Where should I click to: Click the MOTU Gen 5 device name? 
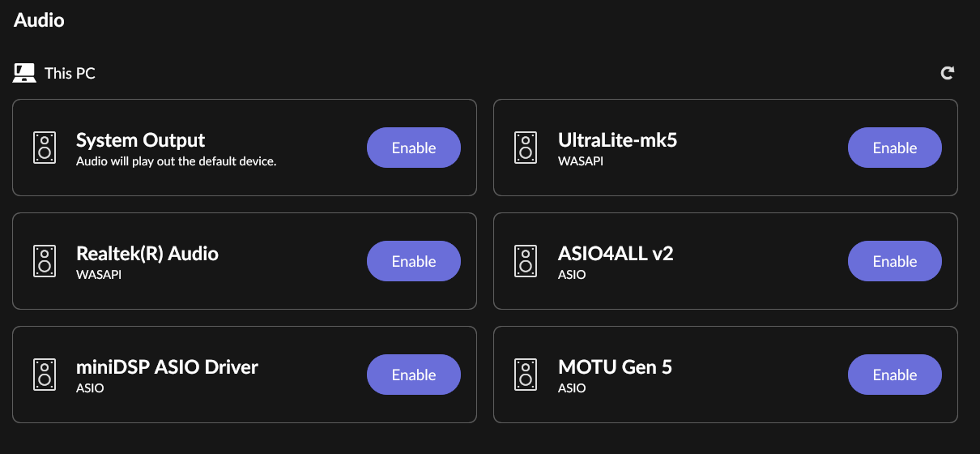[x=616, y=367]
